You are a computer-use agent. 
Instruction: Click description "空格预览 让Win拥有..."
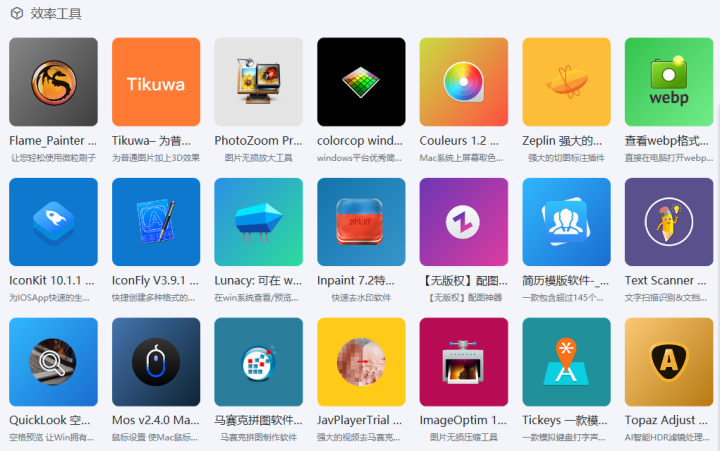(x=51, y=437)
